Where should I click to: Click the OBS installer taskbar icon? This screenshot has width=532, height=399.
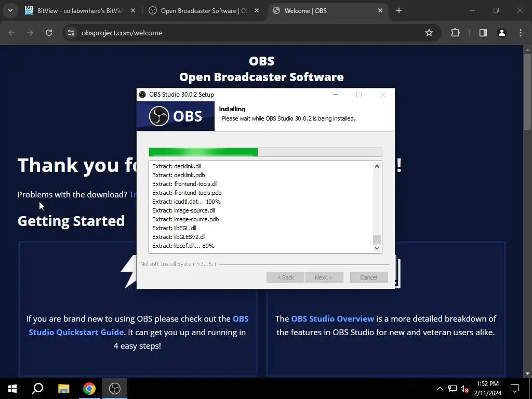click(x=115, y=389)
